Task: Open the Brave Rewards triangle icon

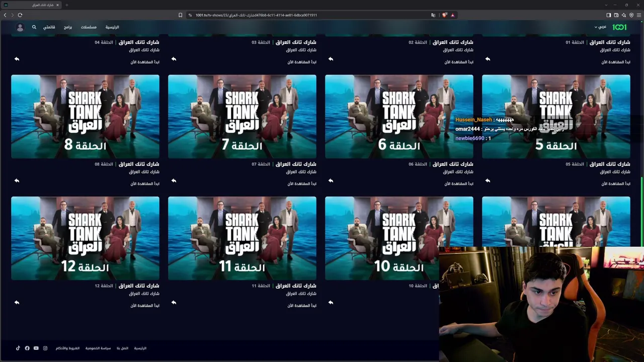Action: pyautogui.click(x=452, y=15)
